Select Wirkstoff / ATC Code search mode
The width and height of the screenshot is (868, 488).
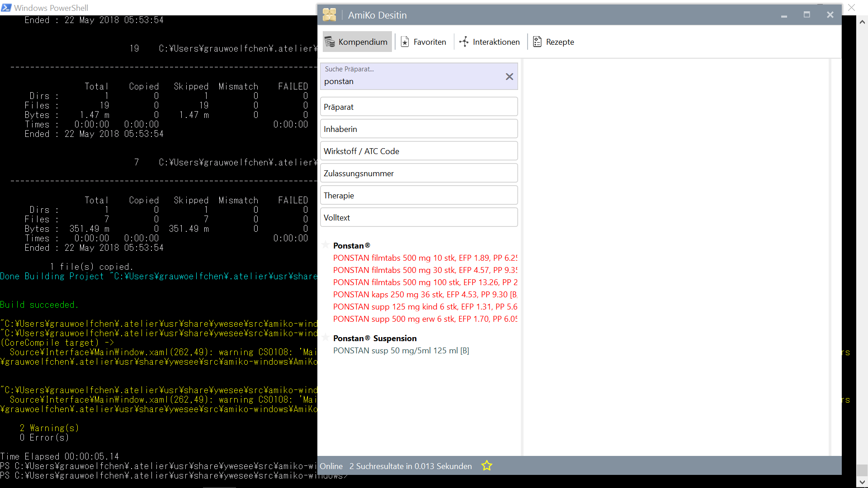pyautogui.click(x=419, y=151)
